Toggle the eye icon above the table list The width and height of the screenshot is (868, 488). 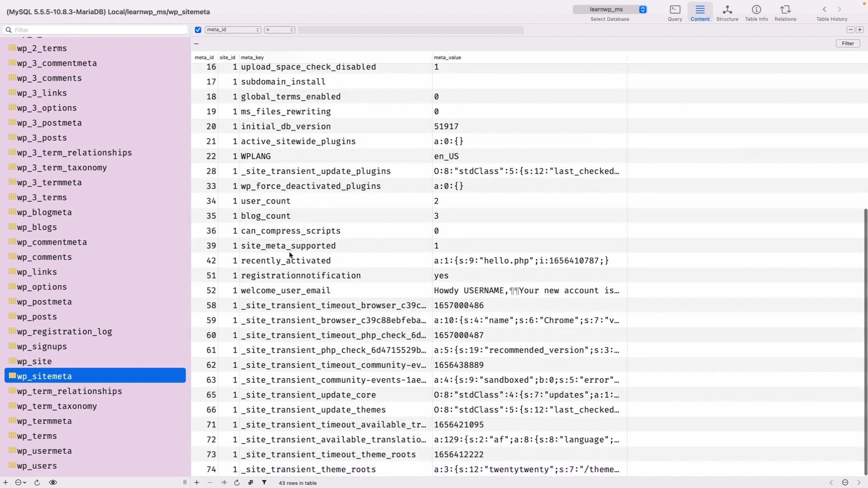tap(53, 482)
